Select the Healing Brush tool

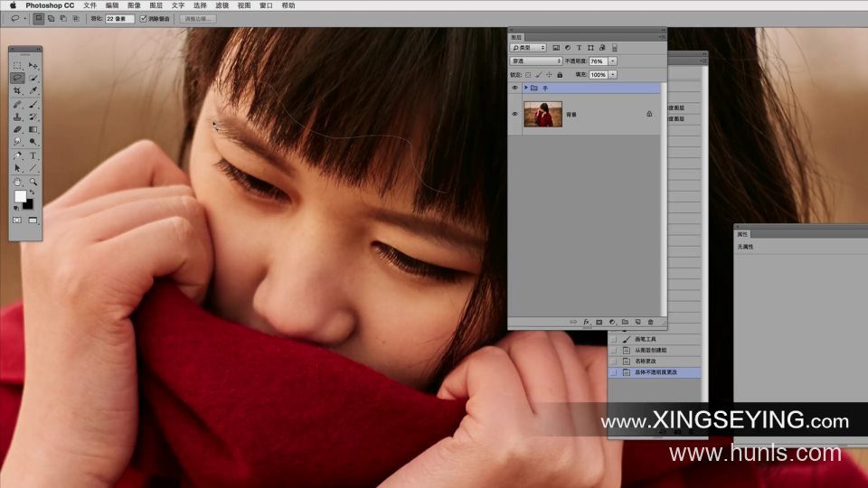point(18,104)
